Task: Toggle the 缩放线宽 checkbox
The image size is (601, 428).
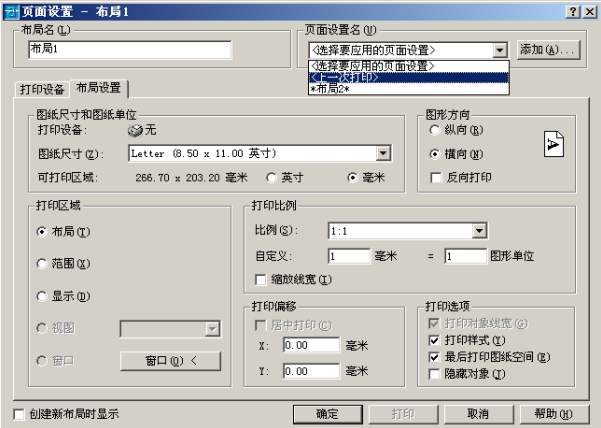Action: tap(261, 280)
